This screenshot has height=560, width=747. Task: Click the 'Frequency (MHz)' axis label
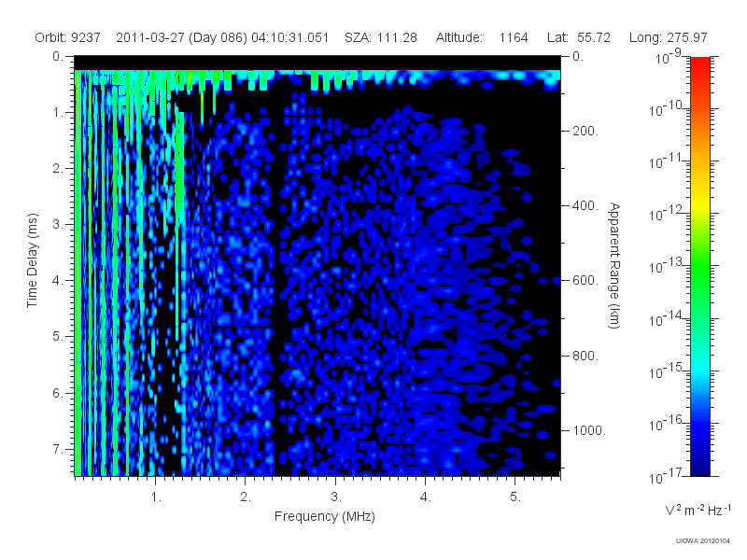click(x=324, y=516)
